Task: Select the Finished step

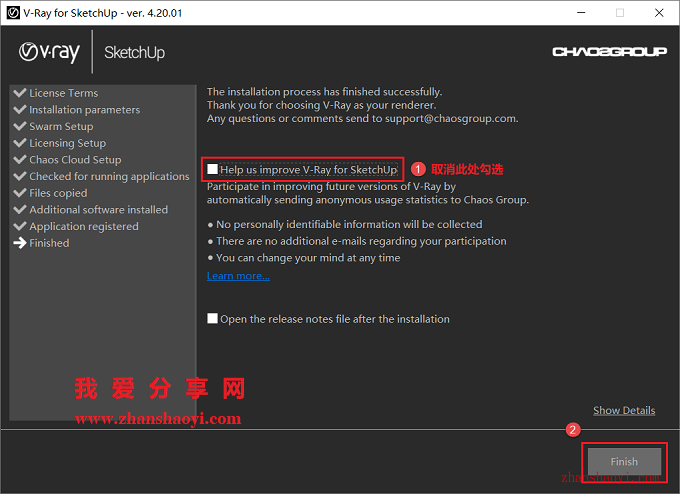Action: 49,243
